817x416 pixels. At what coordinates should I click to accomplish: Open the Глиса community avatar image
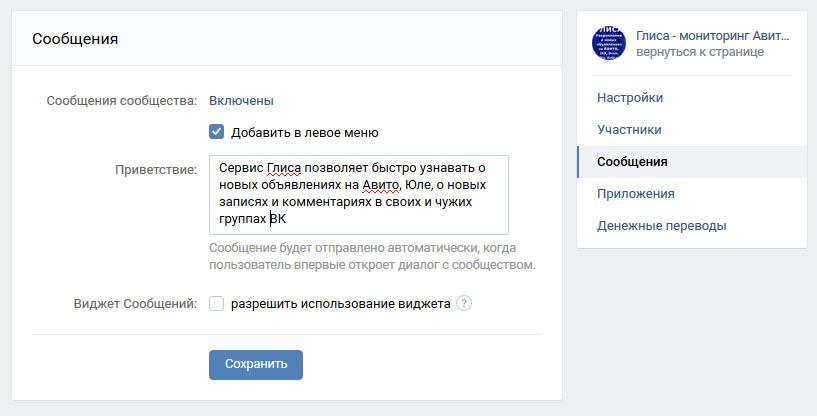(x=609, y=43)
